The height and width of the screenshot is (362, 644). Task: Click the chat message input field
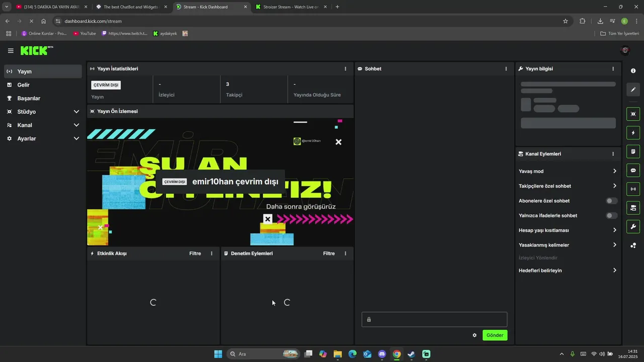tap(434, 319)
